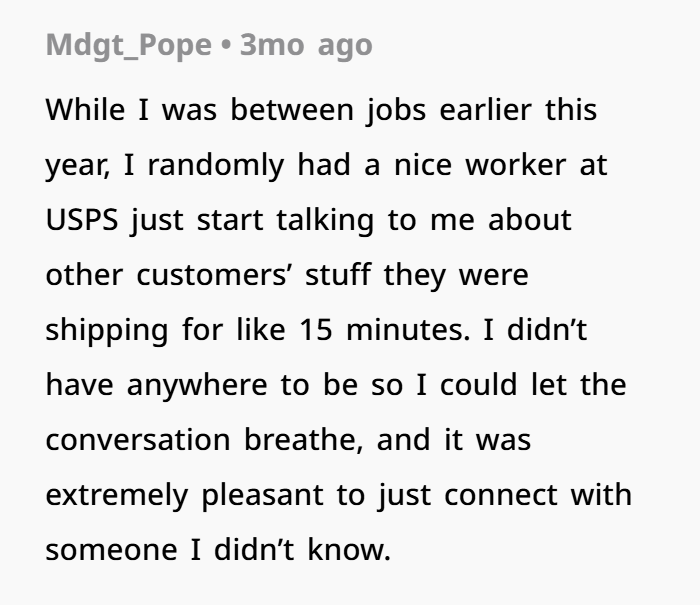The height and width of the screenshot is (605, 700).
Task: Click the words 'nice worker' in the comment
Action: [480, 165]
